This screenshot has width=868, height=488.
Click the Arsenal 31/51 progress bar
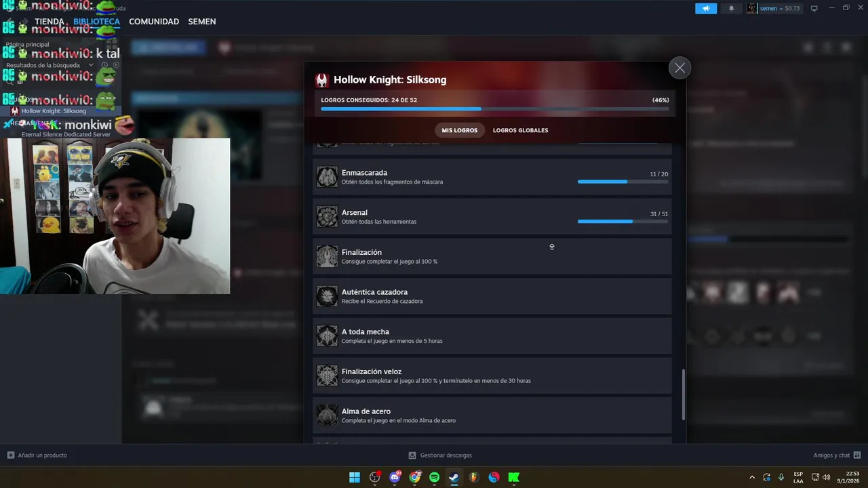623,221
